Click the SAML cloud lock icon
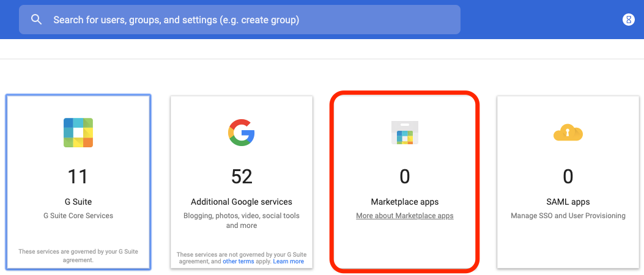This screenshot has width=644, height=275. tap(568, 133)
